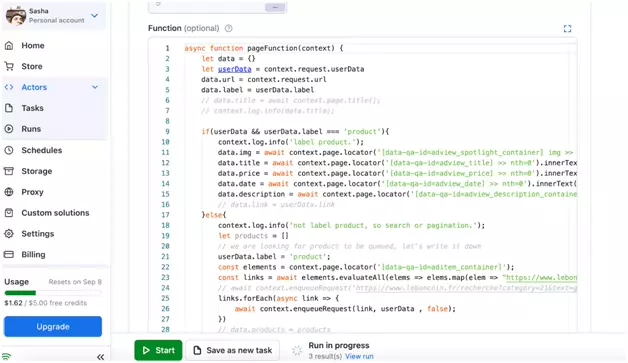Screen dimensions: 628x363
Task: Place cursor on 'async function pageFunction(context)' line
Action: pyautogui.click(x=264, y=48)
